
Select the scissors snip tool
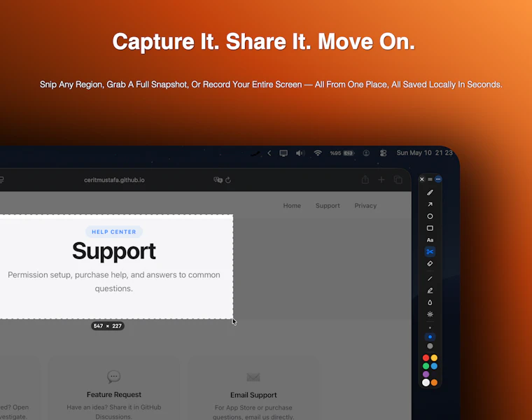pos(430,252)
